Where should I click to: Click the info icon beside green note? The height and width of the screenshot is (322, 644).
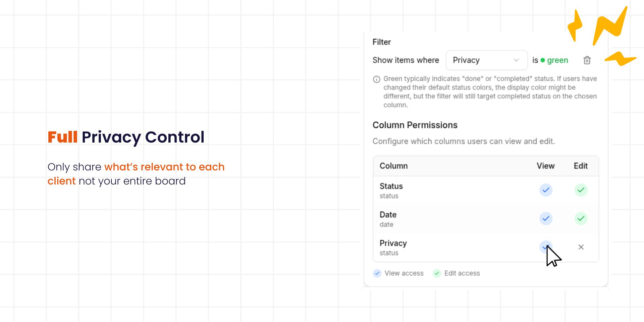(377, 79)
